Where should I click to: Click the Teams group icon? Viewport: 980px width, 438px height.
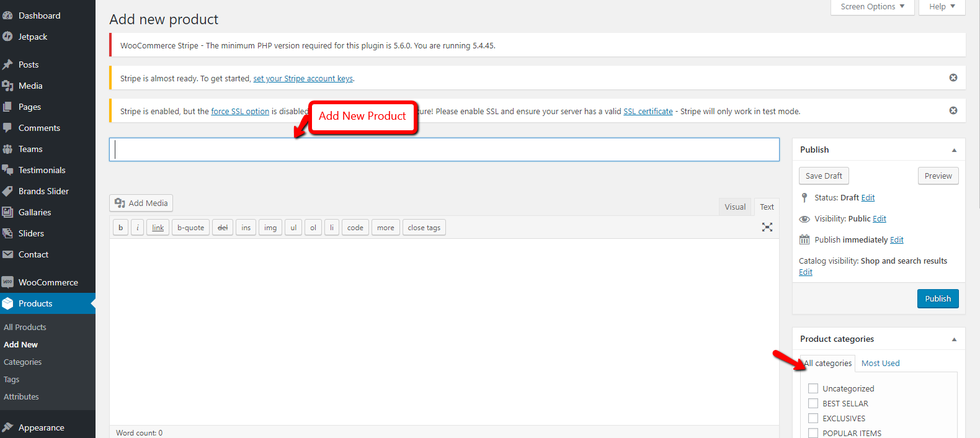(x=7, y=149)
